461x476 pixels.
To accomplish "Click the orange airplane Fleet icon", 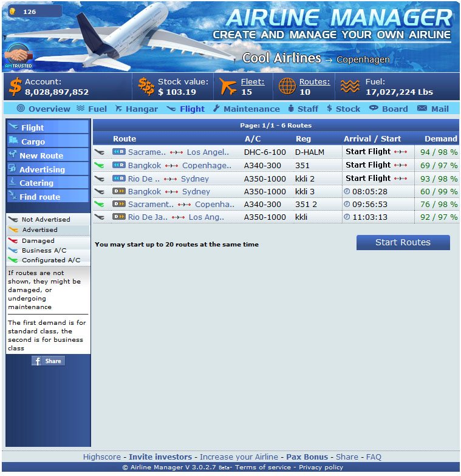I will pos(227,86).
